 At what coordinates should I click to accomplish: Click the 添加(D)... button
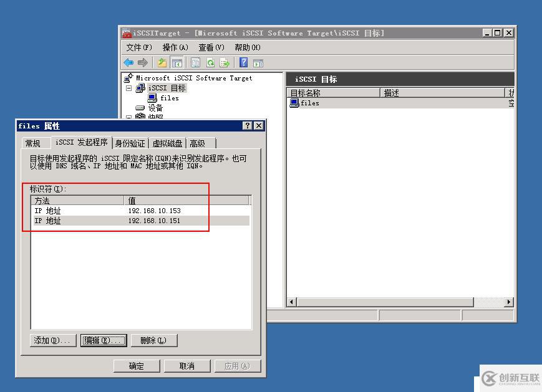click(x=53, y=340)
